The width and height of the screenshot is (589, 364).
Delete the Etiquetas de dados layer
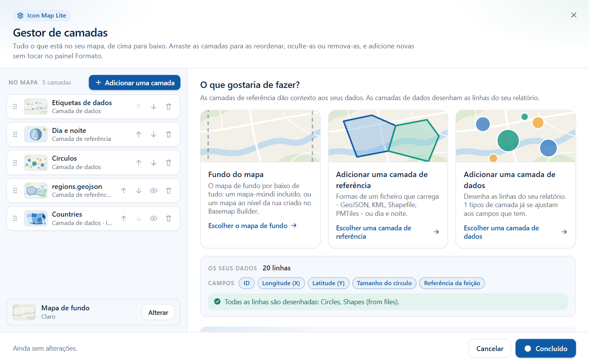169,107
